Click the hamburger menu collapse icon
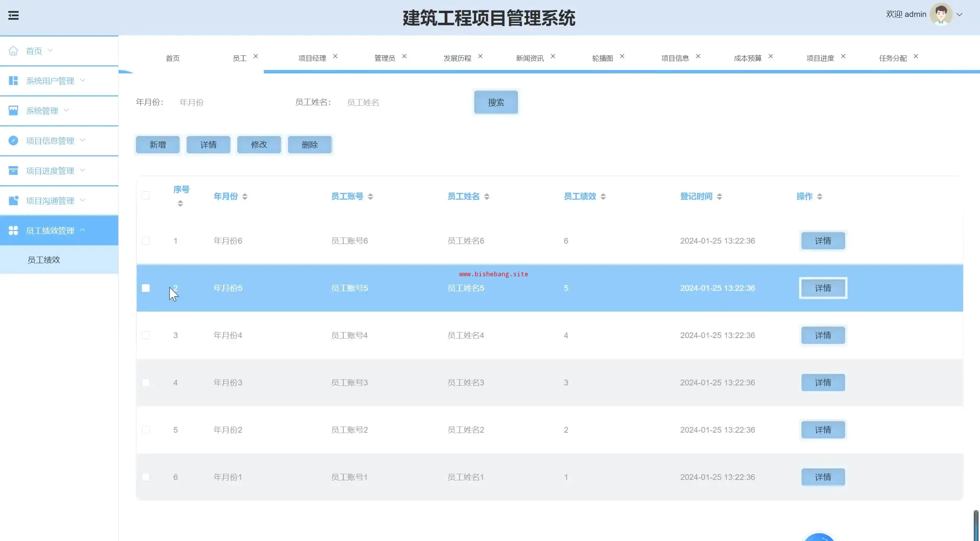The height and width of the screenshot is (541, 980). 13,15
